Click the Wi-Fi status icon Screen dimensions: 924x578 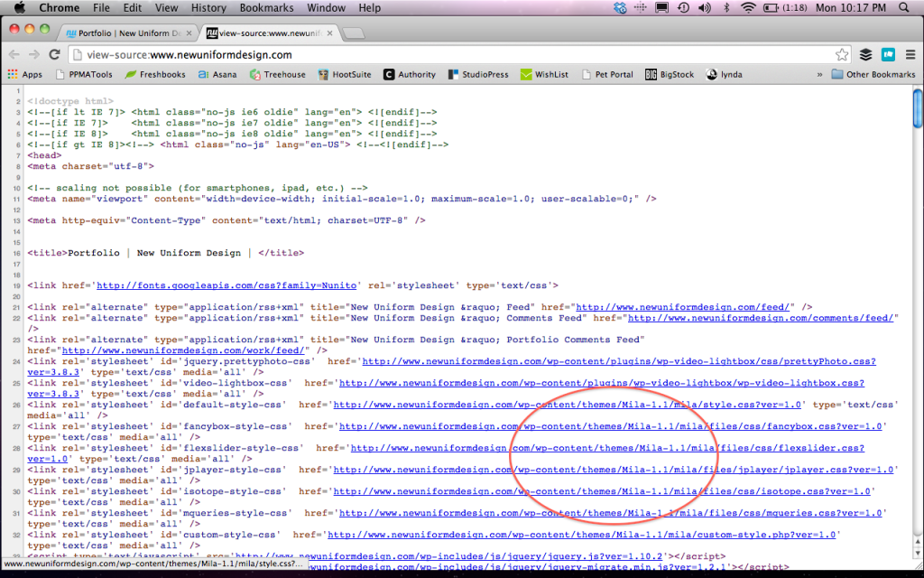748,7
